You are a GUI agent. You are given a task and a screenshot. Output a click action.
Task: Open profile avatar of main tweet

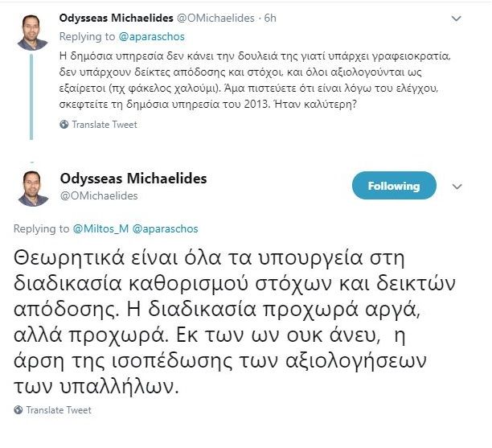point(33,188)
